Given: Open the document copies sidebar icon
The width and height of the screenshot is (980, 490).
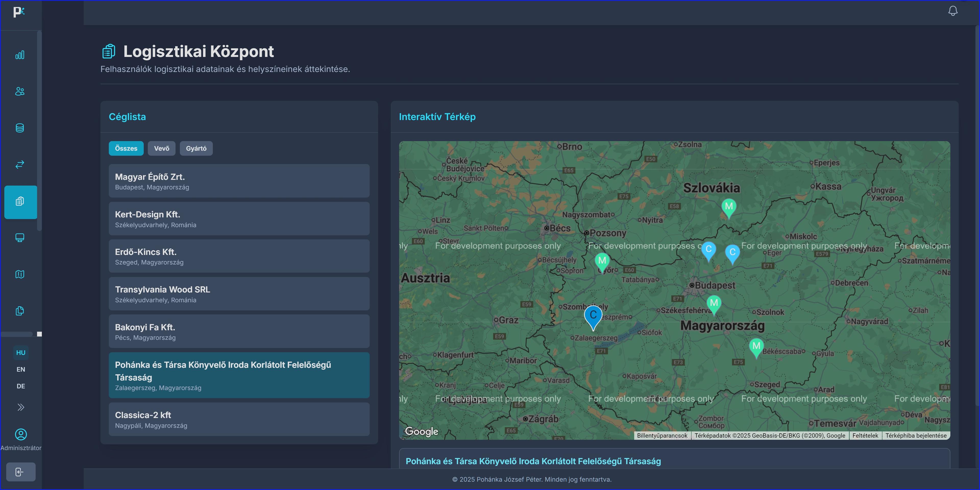Looking at the screenshot, I should click(20, 311).
